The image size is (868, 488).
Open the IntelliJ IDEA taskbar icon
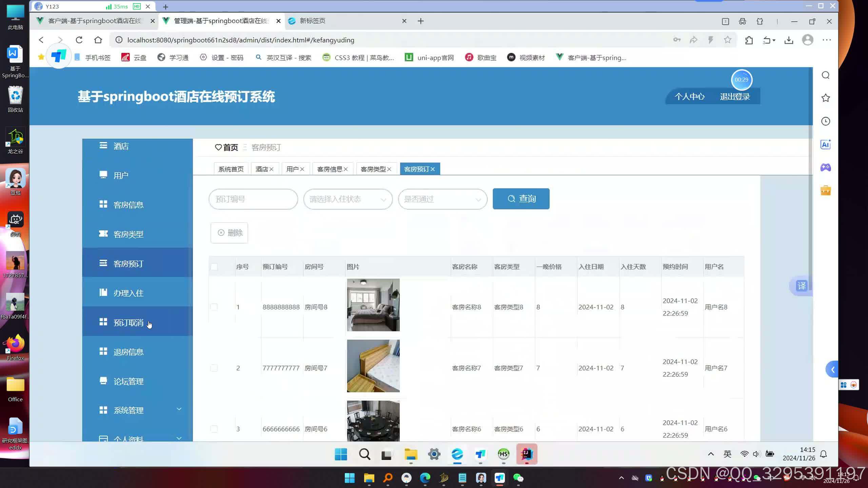pyautogui.click(x=527, y=454)
